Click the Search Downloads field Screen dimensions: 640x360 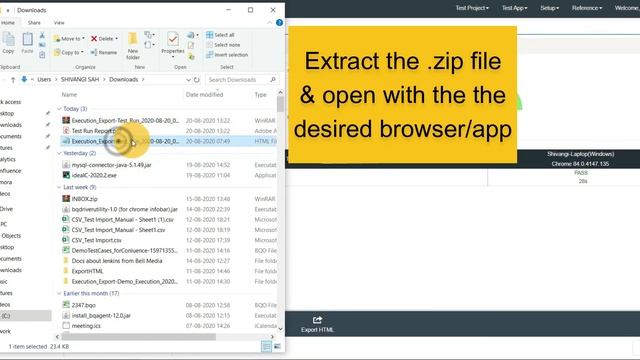[x=242, y=80]
